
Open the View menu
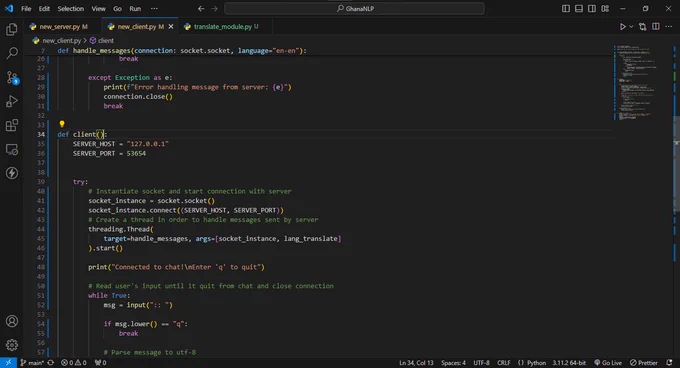pyautogui.click(x=98, y=8)
